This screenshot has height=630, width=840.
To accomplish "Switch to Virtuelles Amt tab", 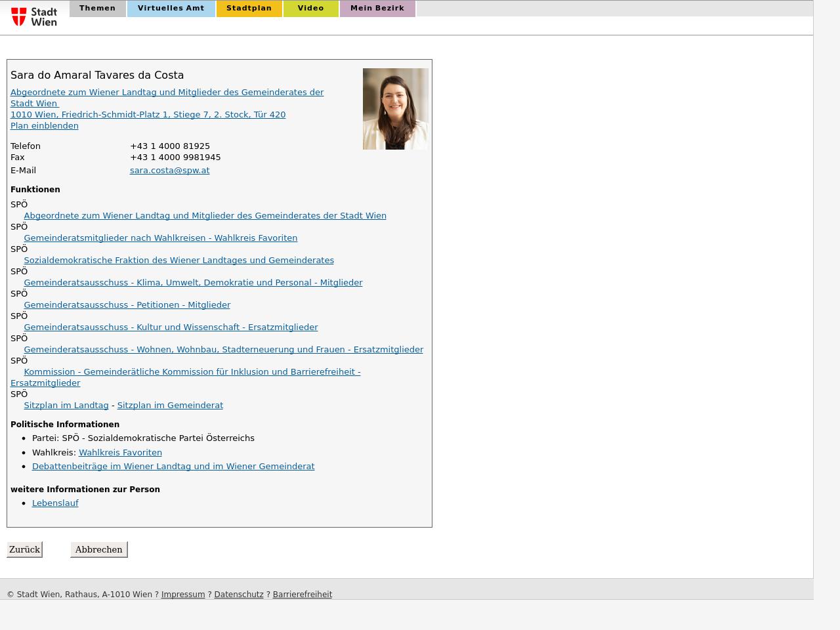I will click(x=171, y=9).
